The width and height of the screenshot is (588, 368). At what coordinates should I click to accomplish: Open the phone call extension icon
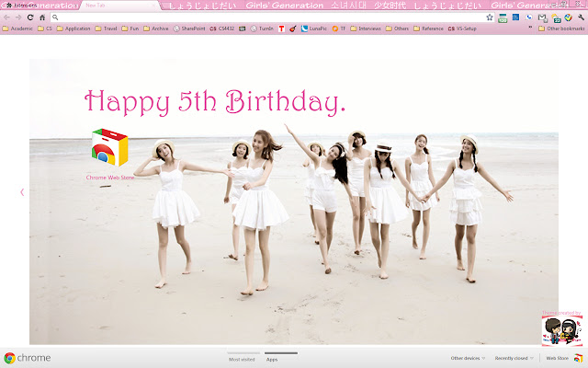tap(529, 17)
